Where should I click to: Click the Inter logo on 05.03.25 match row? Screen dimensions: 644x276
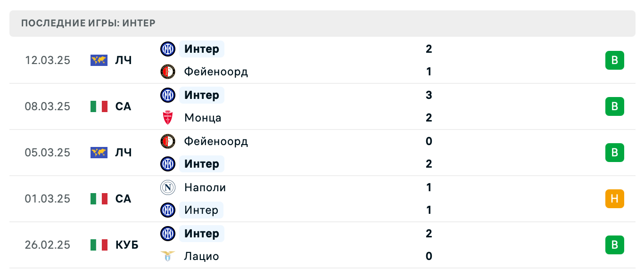[168, 164]
